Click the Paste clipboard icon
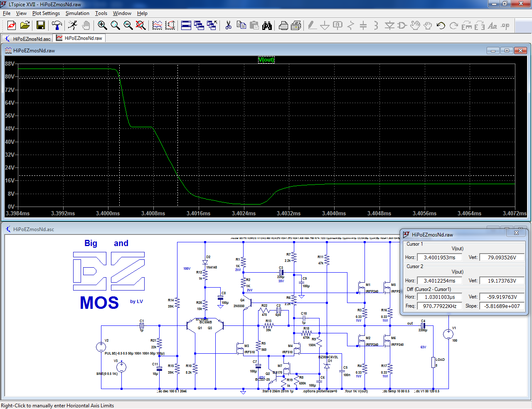This screenshot has height=409, width=532. click(254, 25)
